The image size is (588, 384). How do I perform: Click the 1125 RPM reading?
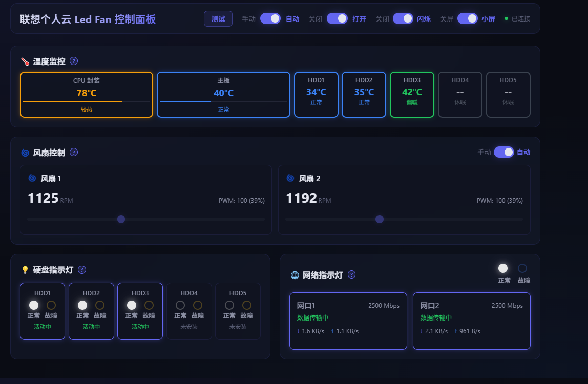point(50,198)
